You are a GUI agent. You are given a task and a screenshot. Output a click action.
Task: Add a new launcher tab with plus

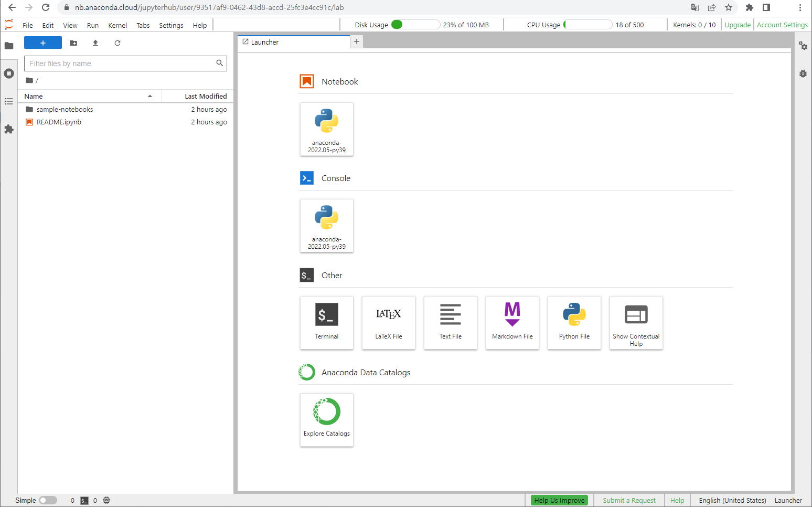tap(357, 41)
